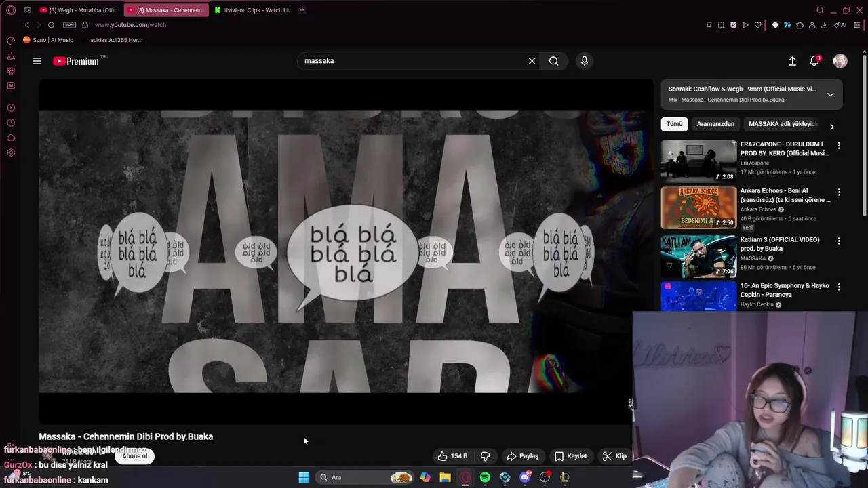
Task: Show more filter chips with arrow
Action: 831,126
